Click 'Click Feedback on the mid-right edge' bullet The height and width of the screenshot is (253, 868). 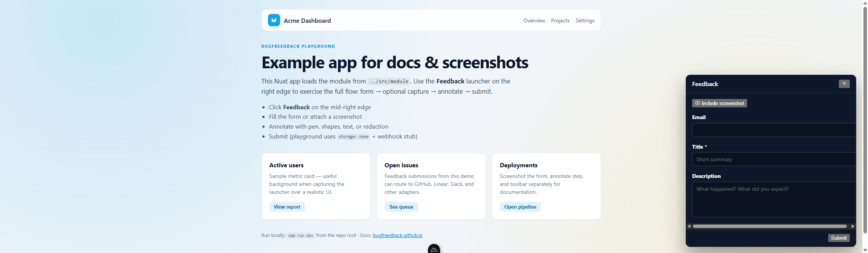(320, 107)
